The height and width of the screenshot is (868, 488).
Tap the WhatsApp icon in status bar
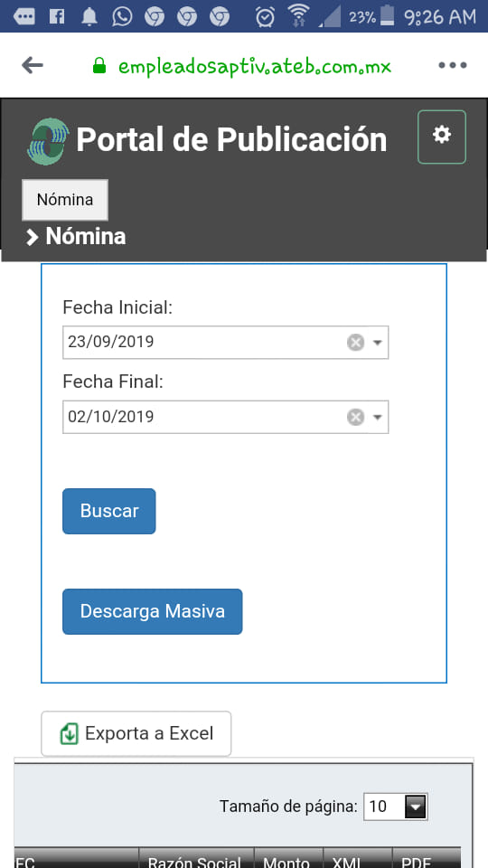(x=122, y=16)
